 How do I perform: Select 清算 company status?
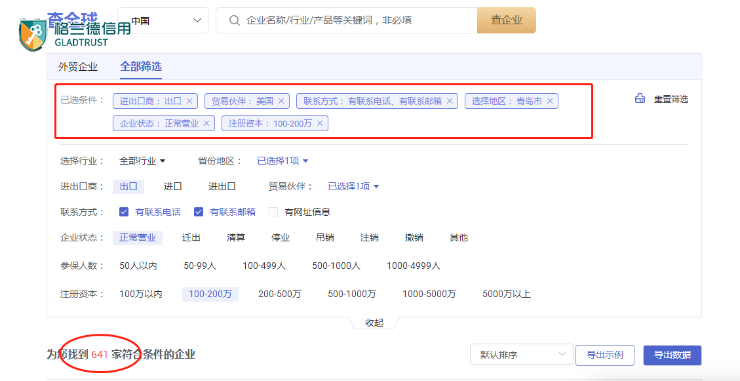(x=235, y=237)
